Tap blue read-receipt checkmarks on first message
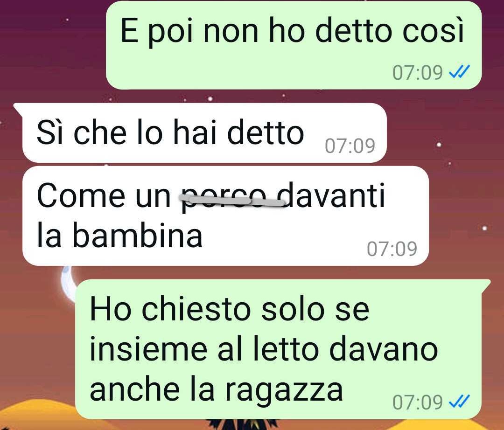Viewport: 504px width, 430px height. click(x=459, y=72)
